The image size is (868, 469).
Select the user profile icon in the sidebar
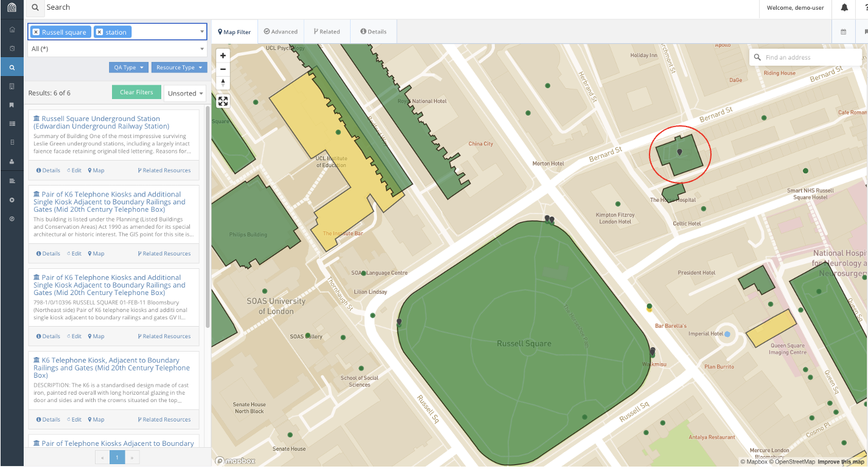[x=12, y=162]
